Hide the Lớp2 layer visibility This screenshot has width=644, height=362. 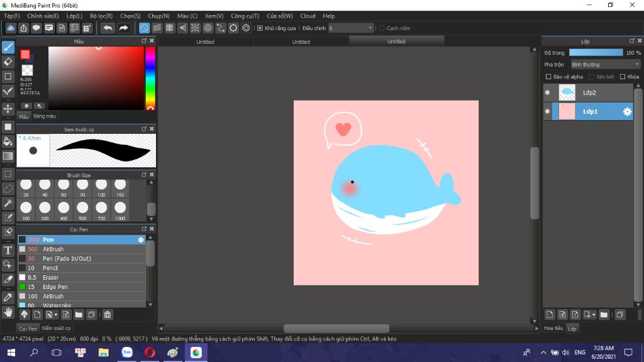tap(547, 92)
